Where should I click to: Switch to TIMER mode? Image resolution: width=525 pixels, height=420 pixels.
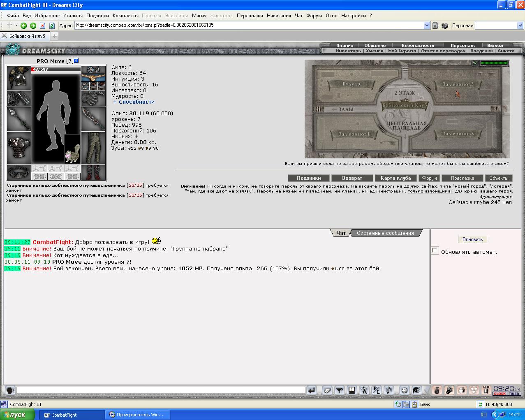(x=514, y=394)
